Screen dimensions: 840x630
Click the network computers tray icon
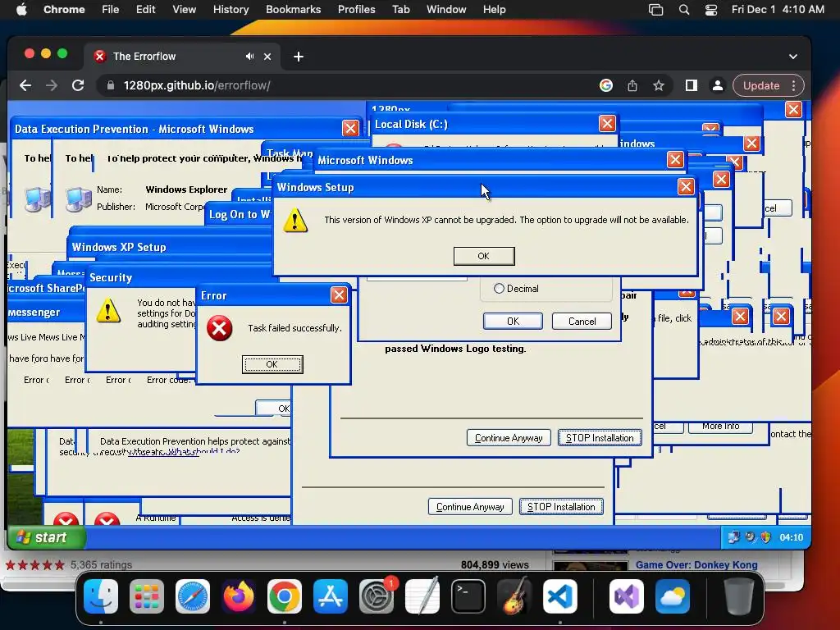pos(733,537)
